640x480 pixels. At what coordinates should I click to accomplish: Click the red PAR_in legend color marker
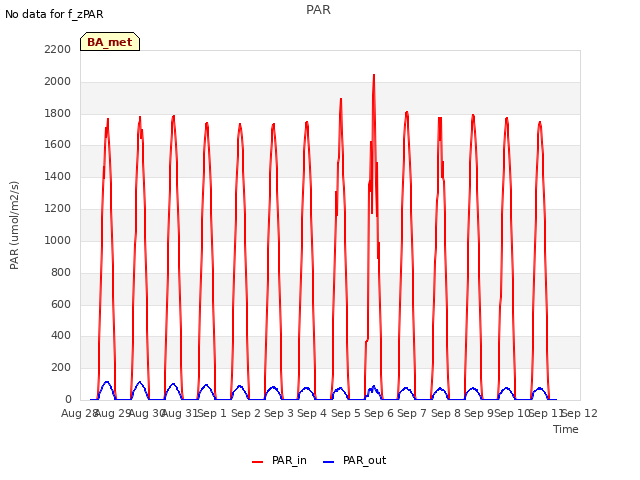click(x=258, y=462)
